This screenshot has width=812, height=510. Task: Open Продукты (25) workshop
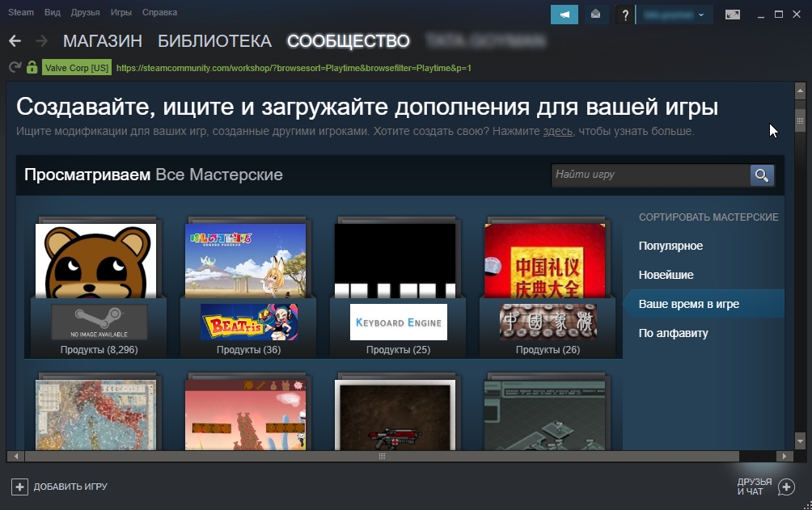tap(398, 350)
